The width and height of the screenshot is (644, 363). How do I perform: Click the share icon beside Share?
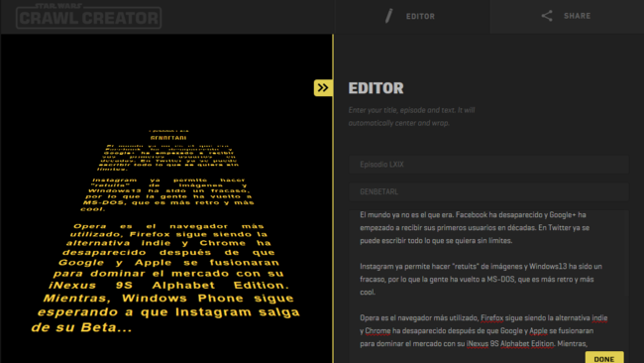point(547,16)
